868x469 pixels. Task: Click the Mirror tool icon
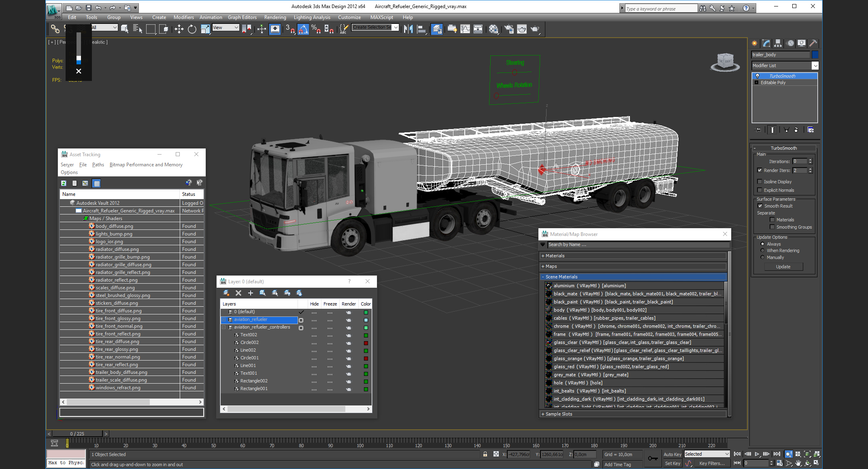[408, 29]
